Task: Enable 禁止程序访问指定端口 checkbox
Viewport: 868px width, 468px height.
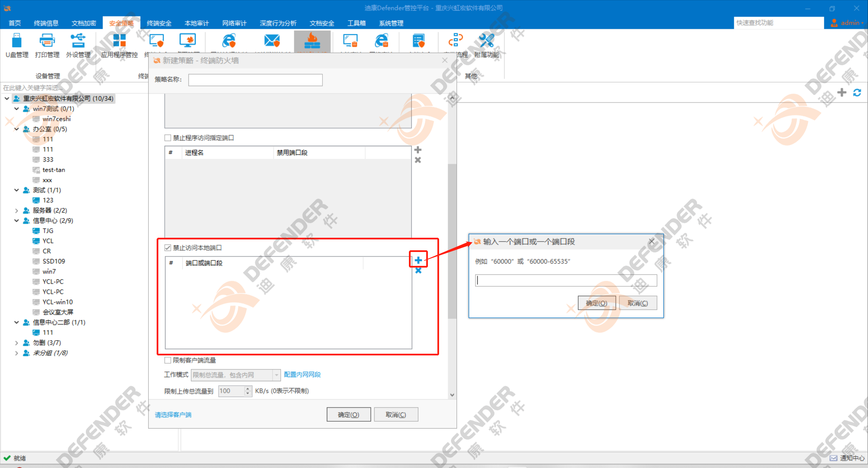Action: pos(167,138)
